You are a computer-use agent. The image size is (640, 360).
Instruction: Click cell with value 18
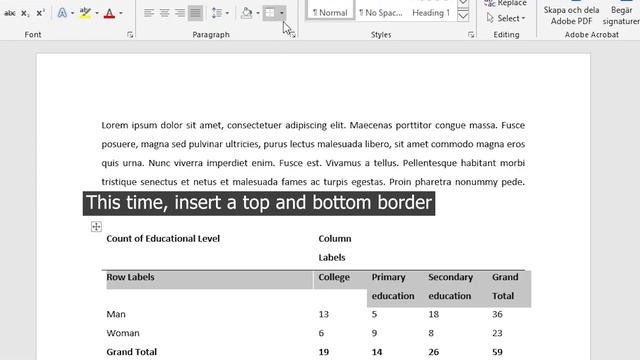433,314
